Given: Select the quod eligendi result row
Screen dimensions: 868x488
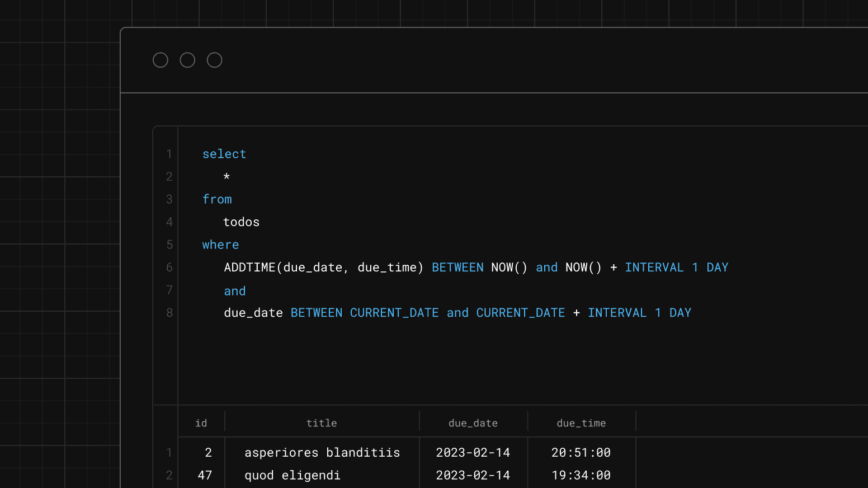Looking at the screenshot, I should pyautogui.click(x=293, y=475).
